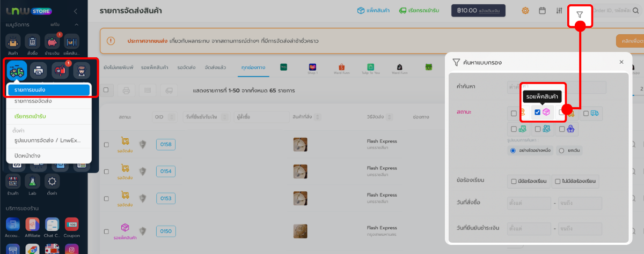The height and width of the screenshot is (254, 644).
Task: Select the ยกเว้น radio option
Action: [561, 151]
